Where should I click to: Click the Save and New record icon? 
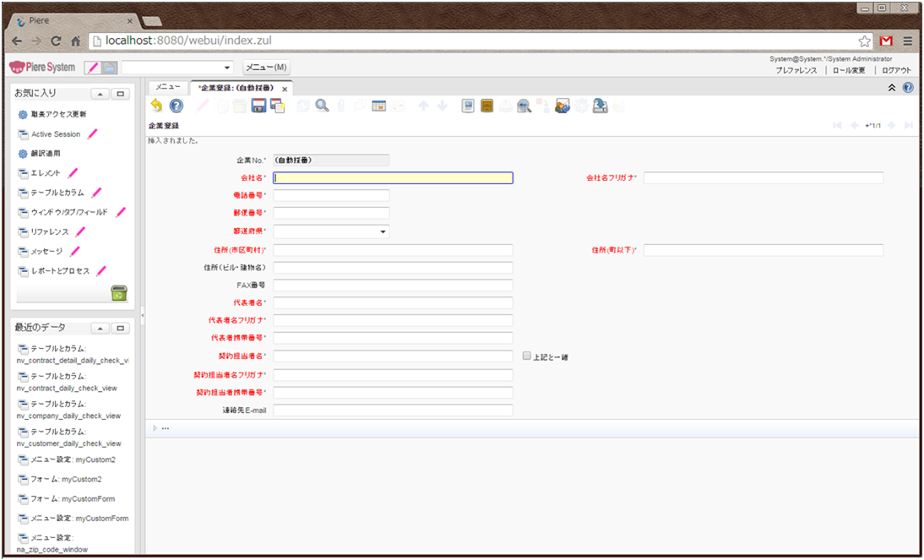(278, 106)
